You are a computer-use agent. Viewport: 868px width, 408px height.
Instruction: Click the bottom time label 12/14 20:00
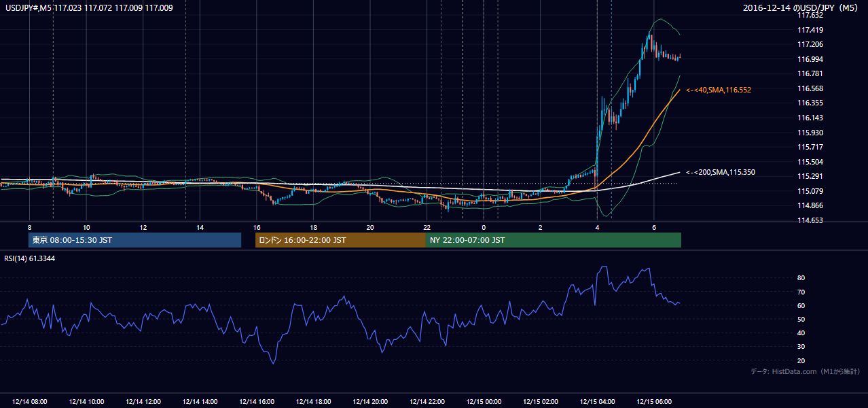click(x=370, y=402)
